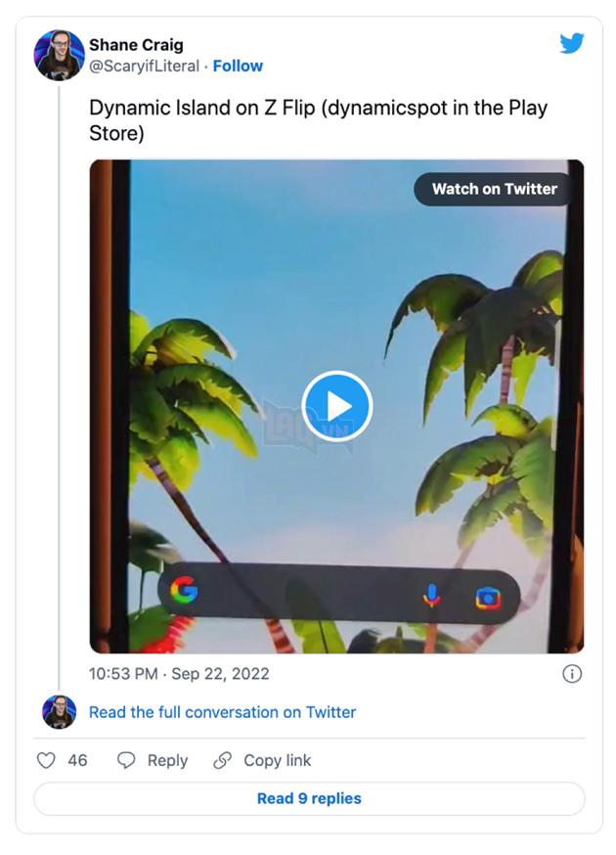Click the Copy link chain icon

coord(223,760)
